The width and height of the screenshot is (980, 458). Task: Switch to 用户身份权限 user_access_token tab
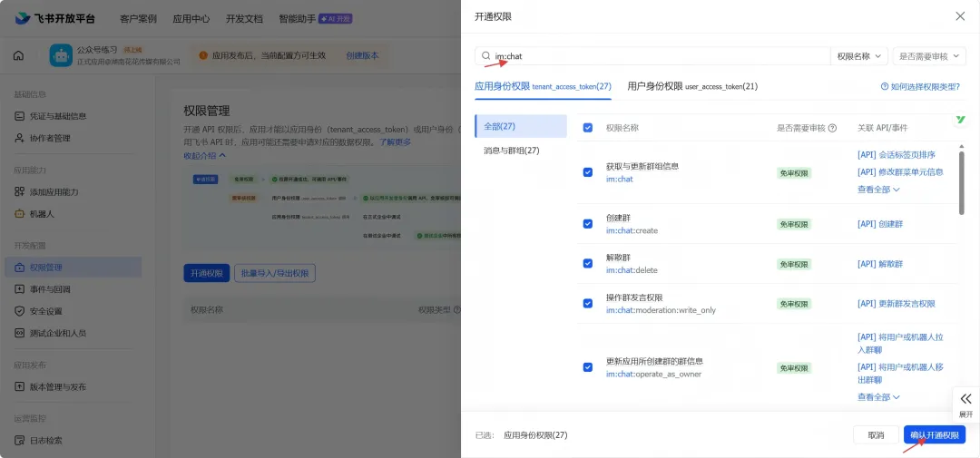(692, 86)
